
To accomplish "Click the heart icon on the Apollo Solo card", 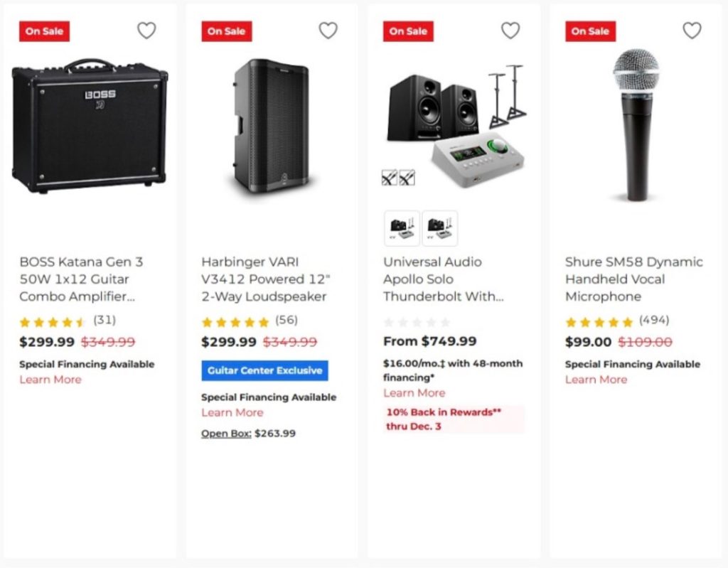I will [510, 31].
